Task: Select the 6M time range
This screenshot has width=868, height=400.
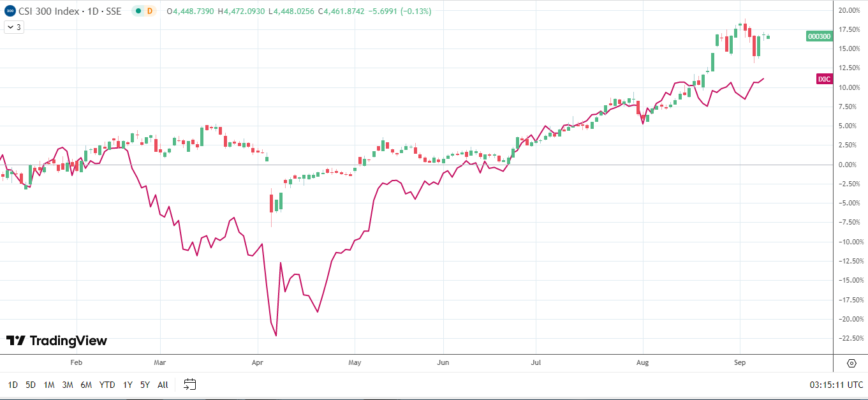Action: (x=86, y=385)
